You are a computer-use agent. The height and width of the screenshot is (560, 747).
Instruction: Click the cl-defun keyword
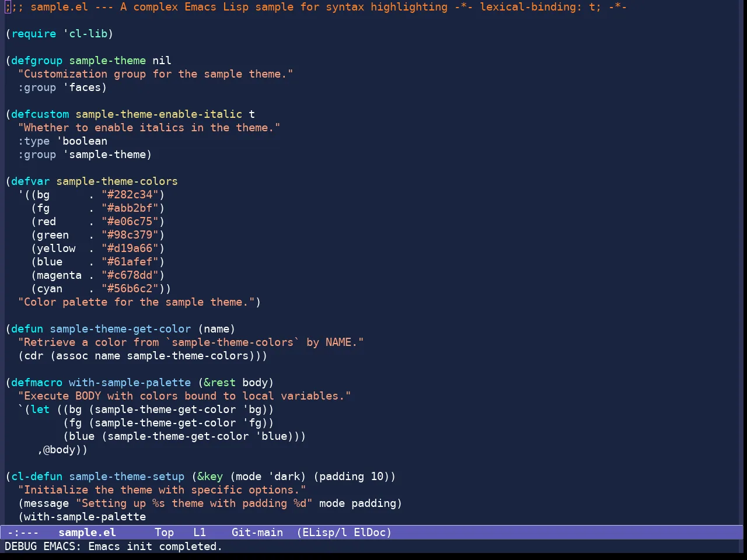(x=37, y=477)
